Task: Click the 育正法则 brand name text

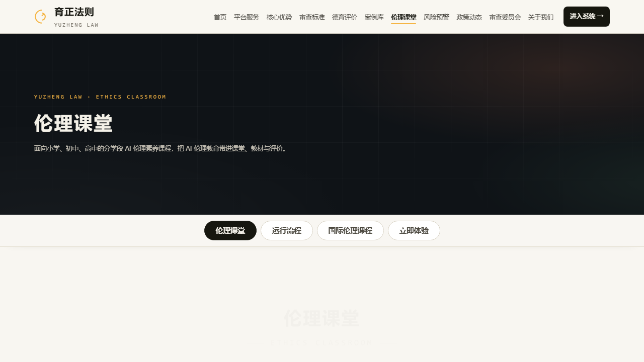Action: tap(74, 12)
